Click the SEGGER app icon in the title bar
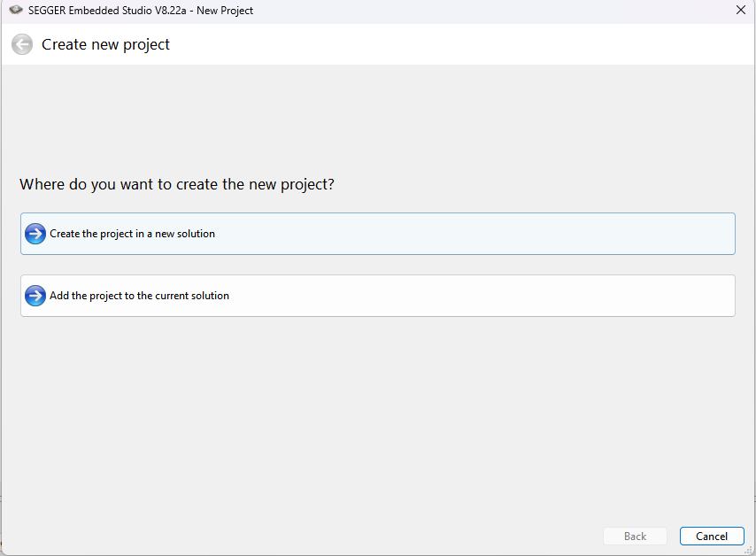Viewport: 756px width, 556px height. 16,10
